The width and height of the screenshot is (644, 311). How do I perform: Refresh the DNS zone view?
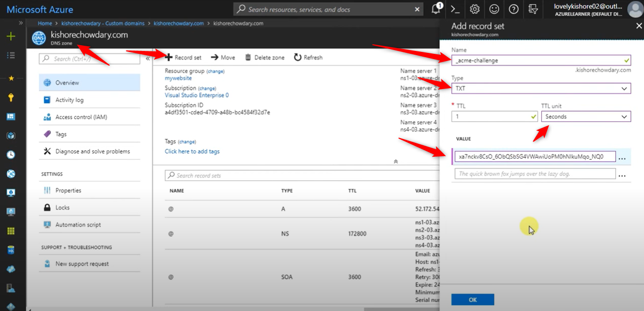[x=308, y=57]
